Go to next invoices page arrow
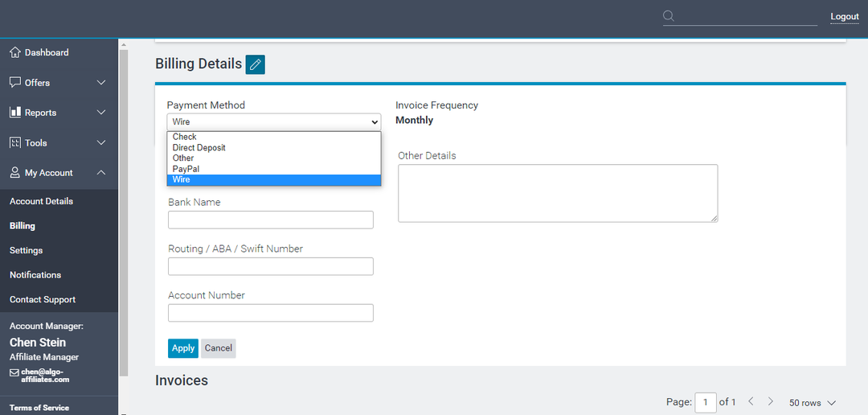The height and width of the screenshot is (415, 868). click(771, 401)
